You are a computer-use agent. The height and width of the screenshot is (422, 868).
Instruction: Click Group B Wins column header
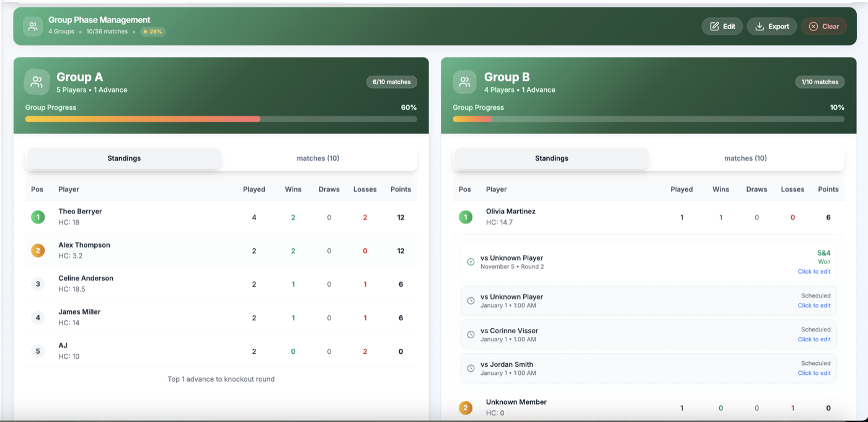[x=721, y=189]
